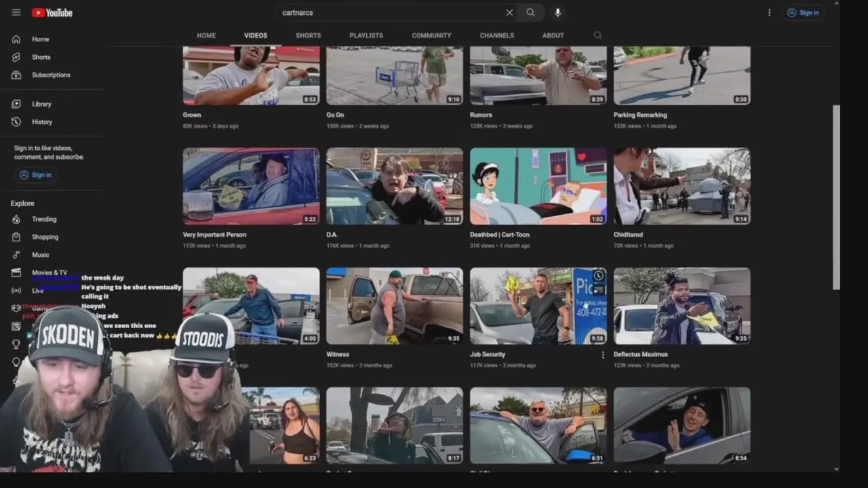Click the search magnifier button
The height and width of the screenshot is (488, 868).
[x=530, y=12]
